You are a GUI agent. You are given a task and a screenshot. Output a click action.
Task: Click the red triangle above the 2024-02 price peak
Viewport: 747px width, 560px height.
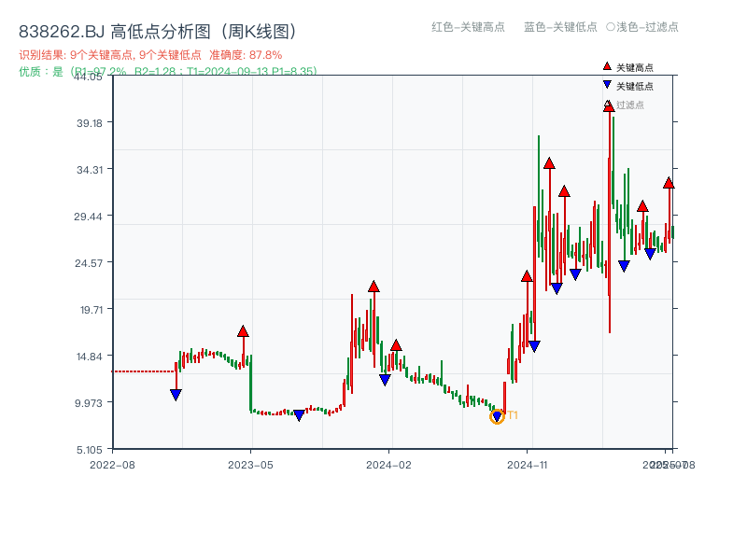click(373, 287)
